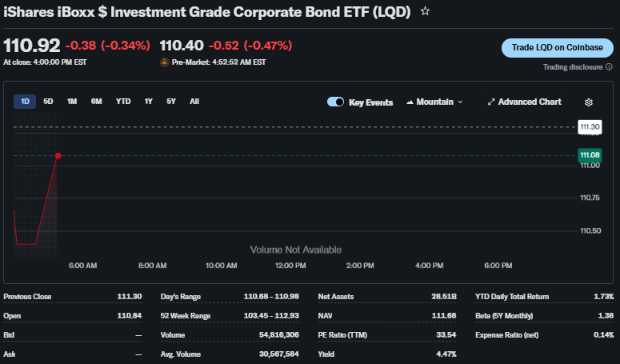620x364 pixels.
Task: Select the 1D time range tab
Action: point(25,102)
